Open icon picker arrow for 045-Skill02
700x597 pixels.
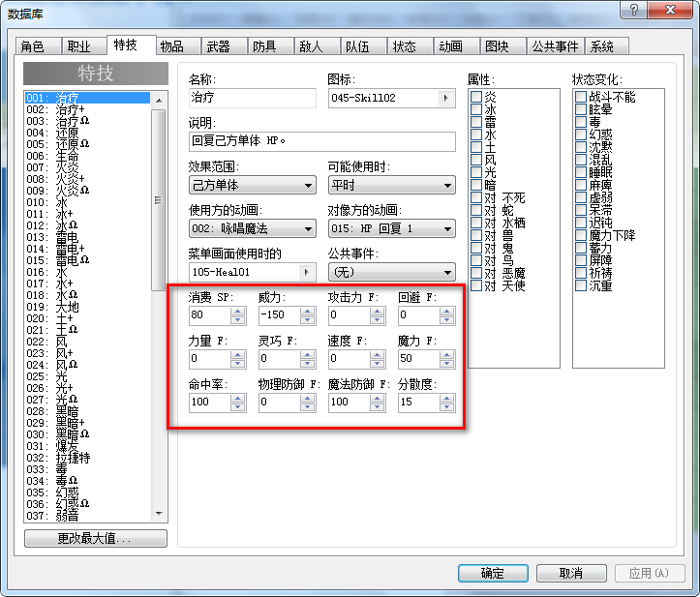tap(446, 98)
